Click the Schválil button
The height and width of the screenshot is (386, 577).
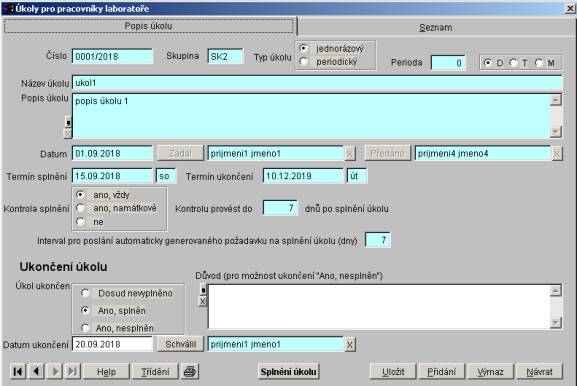tap(180, 344)
